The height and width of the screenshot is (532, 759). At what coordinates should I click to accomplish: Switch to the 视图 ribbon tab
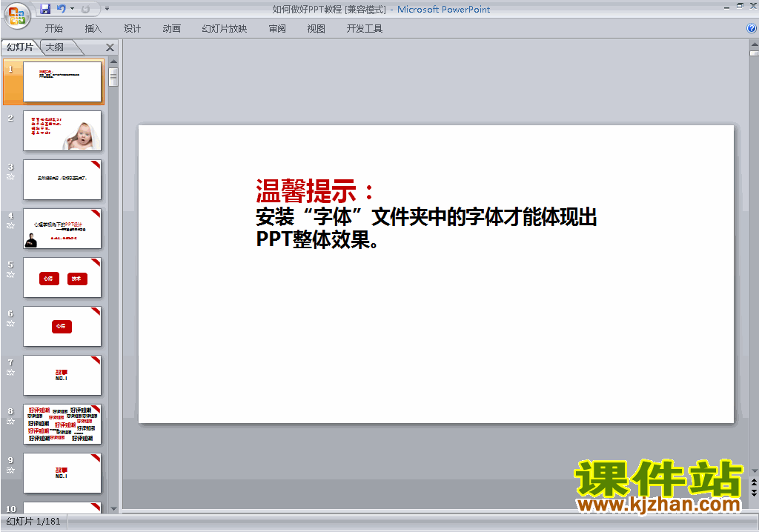(x=316, y=29)
